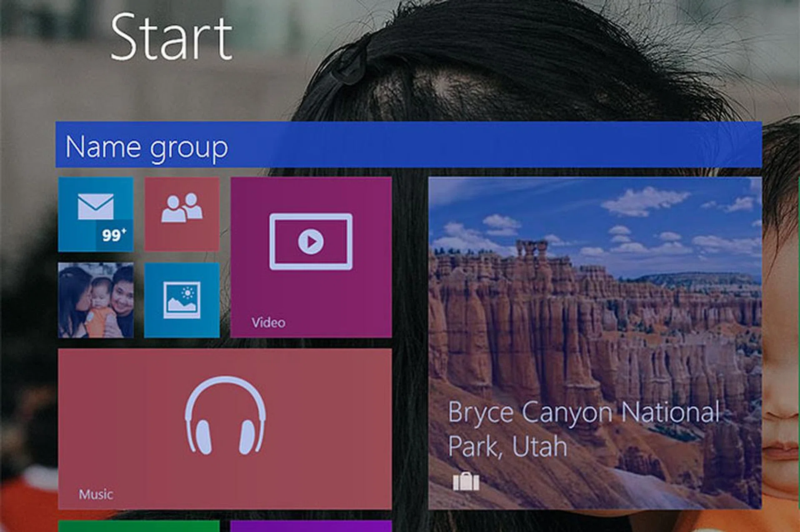Click the empty area above Video tile icon

click(310, 194)
